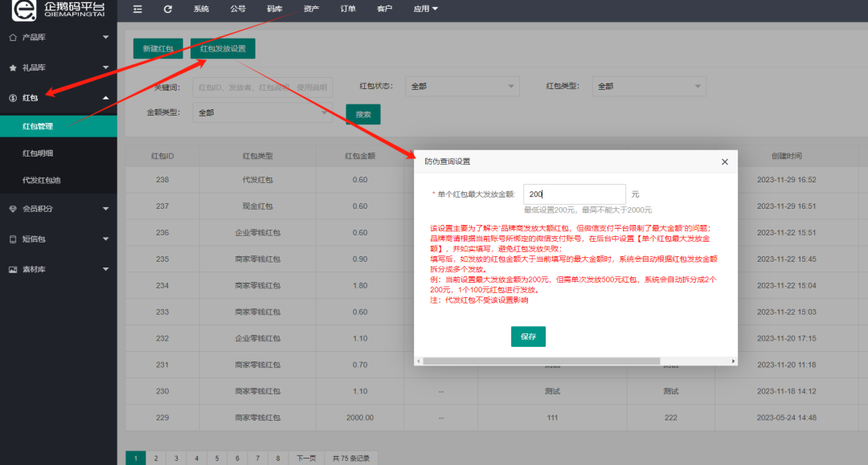Go to page 6 in pagination
Image resolution: width=868 pixels, height=465 pixels.
237,458
